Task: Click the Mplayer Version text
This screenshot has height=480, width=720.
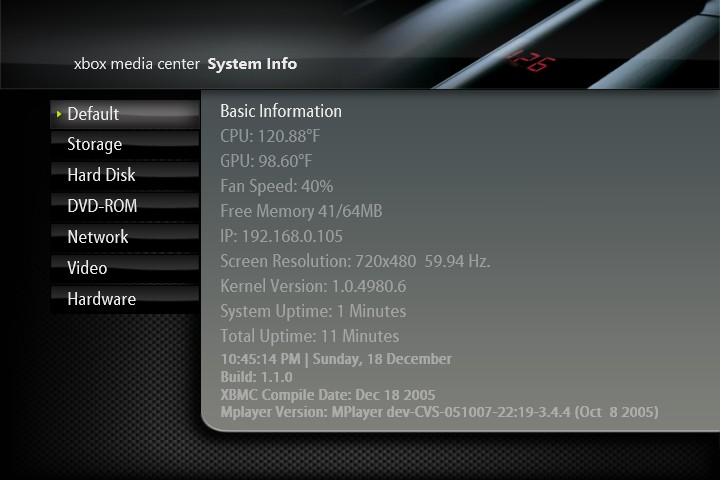Action: [x=439, y=411]
